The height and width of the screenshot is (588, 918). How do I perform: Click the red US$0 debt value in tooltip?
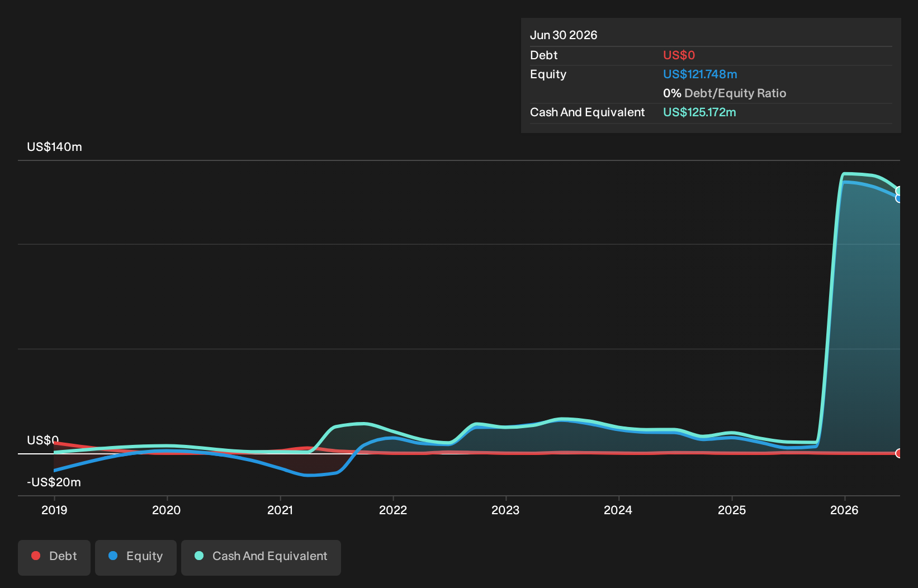(x=679, y=55)
